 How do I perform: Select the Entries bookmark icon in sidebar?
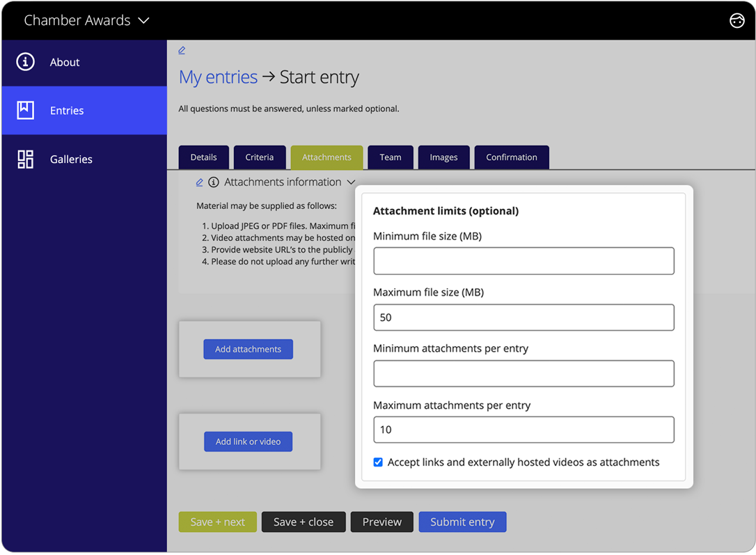point(25,110)
